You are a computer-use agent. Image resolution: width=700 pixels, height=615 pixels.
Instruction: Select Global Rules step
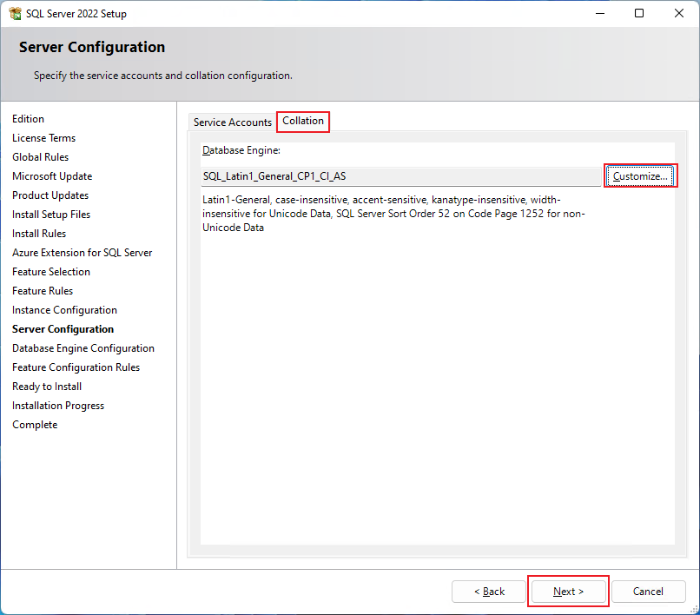pyautogui.click(x=40, y=157)
